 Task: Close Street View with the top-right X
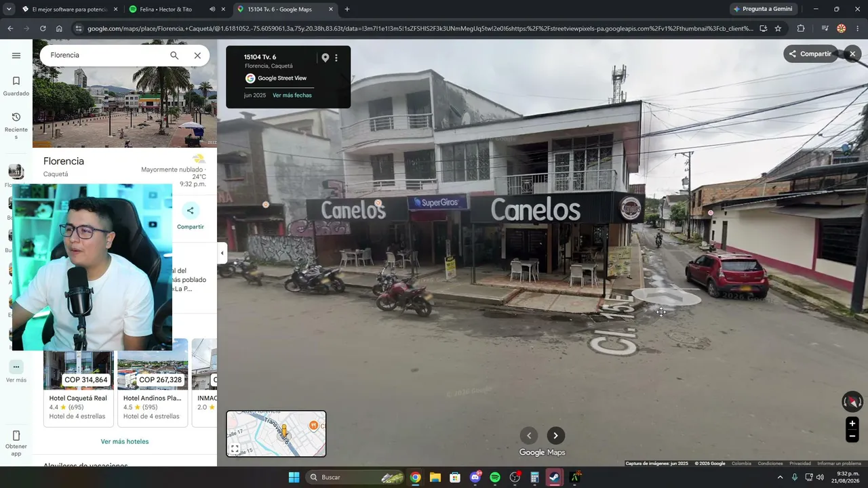(852, 54)
